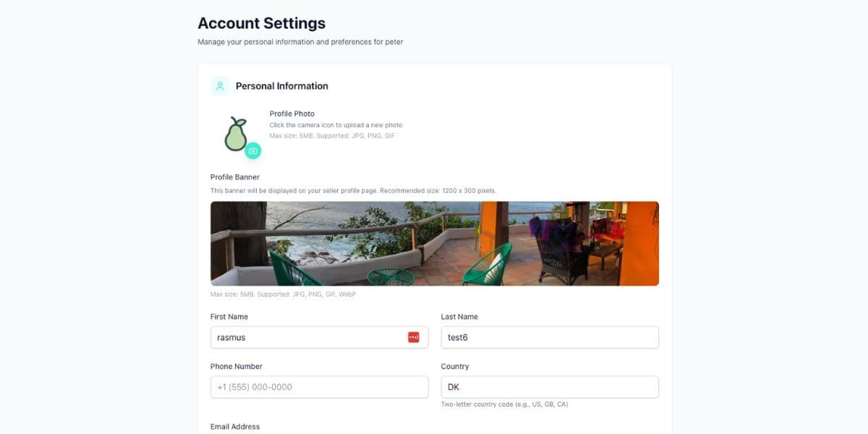Click the red password manager icon in First Name
Screen dimensions: 868x434
point(414,337)
